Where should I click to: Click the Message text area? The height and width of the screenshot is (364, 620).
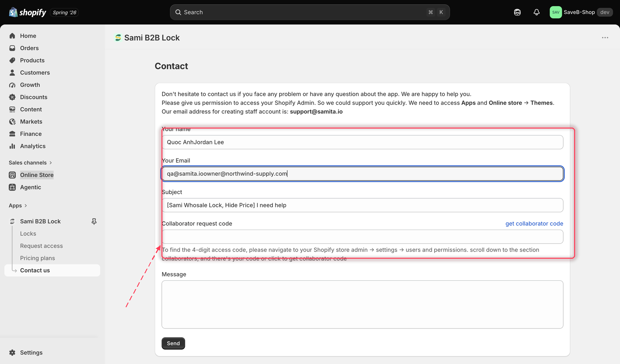[362, 305]
